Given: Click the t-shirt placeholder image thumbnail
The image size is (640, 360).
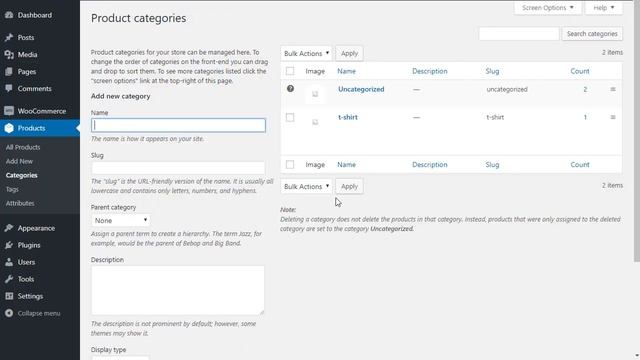Looking at the screenshot, I should [x=315, y=122].
